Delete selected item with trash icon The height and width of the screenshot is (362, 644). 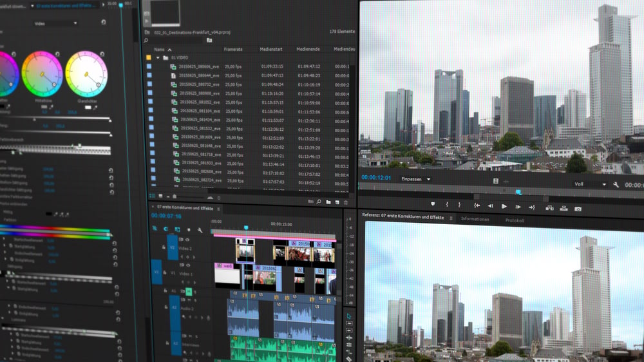pos(346,202)
